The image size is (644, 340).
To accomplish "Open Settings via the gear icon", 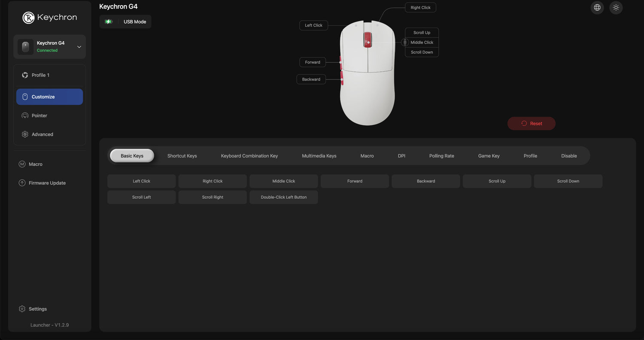I will (x=22, y=309).
